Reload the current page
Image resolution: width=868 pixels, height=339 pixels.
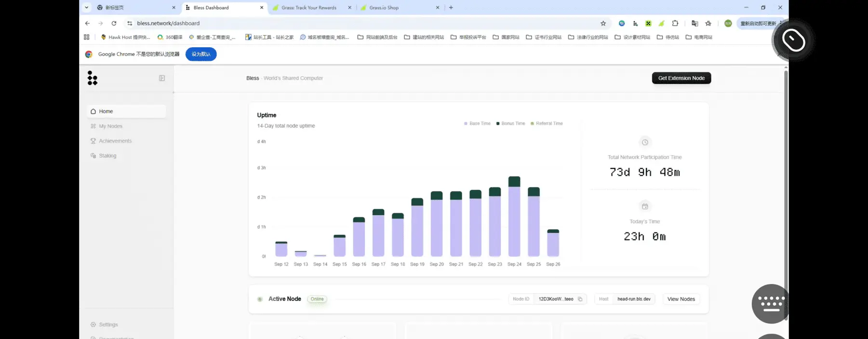pyautogui.click(x=114, y=23)
